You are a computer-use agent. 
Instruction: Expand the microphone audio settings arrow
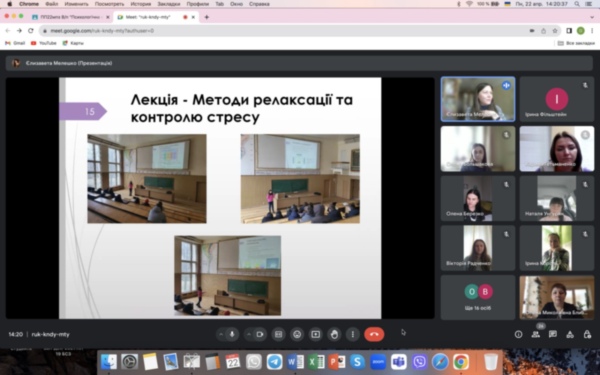click(x=221, y=334)
